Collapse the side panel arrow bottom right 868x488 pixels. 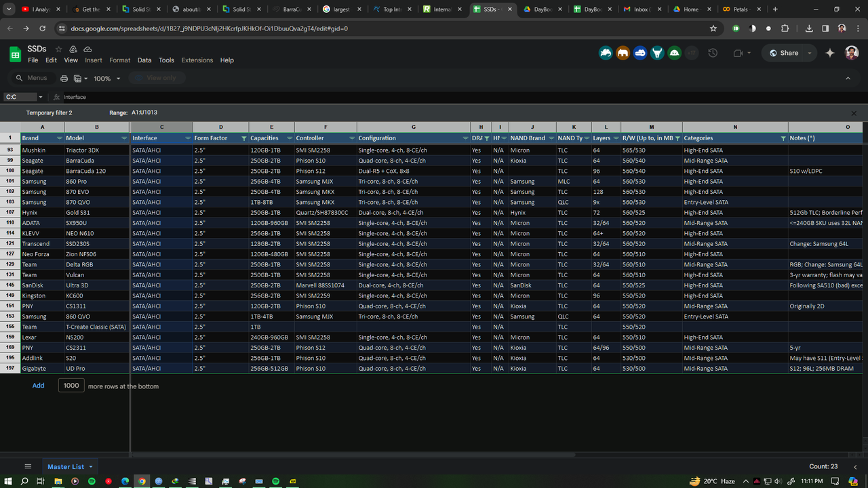coord(856,466)
